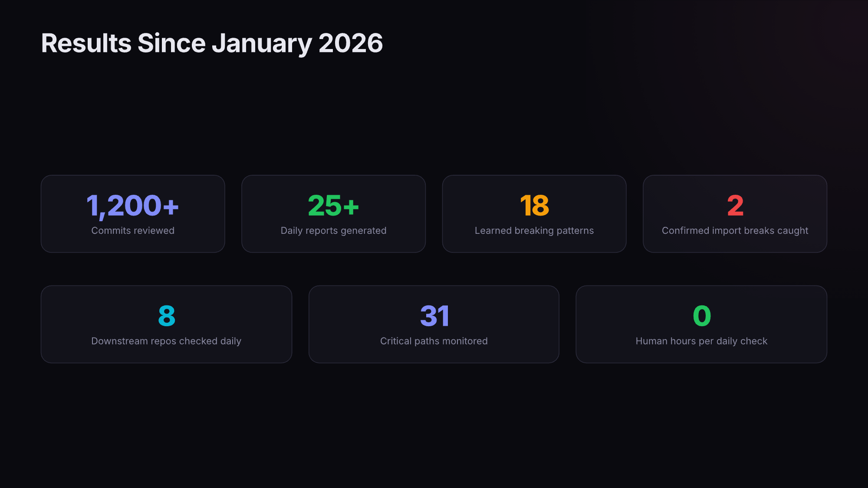Click the 'Daily reports generated' label

[x=333, y=230]
